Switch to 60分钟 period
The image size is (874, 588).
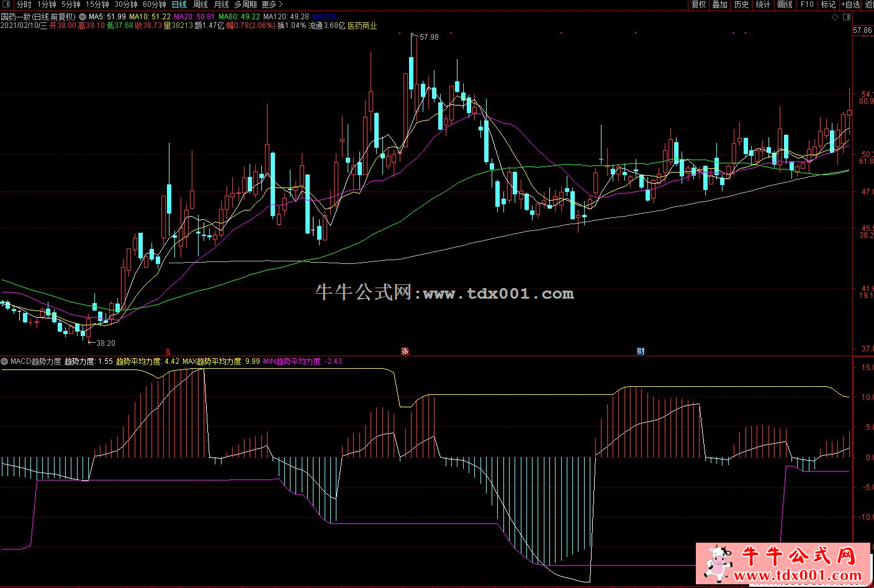155,4
